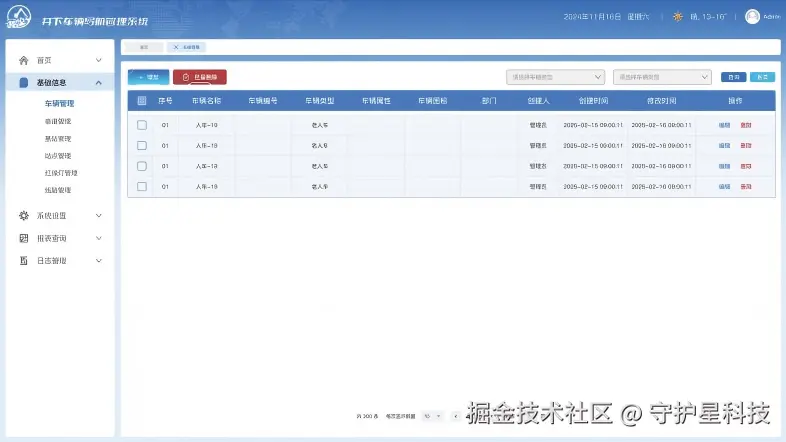Expand the 首页 sidebar menu chevron
Screen dimensions: 786x442
point(99,60)
